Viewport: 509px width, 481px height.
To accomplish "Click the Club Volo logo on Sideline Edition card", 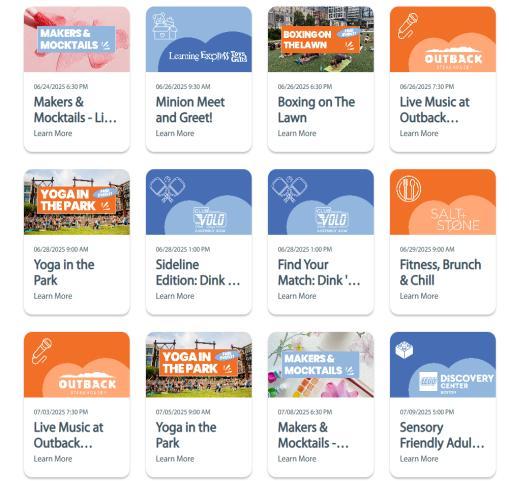I will [210, 219].
